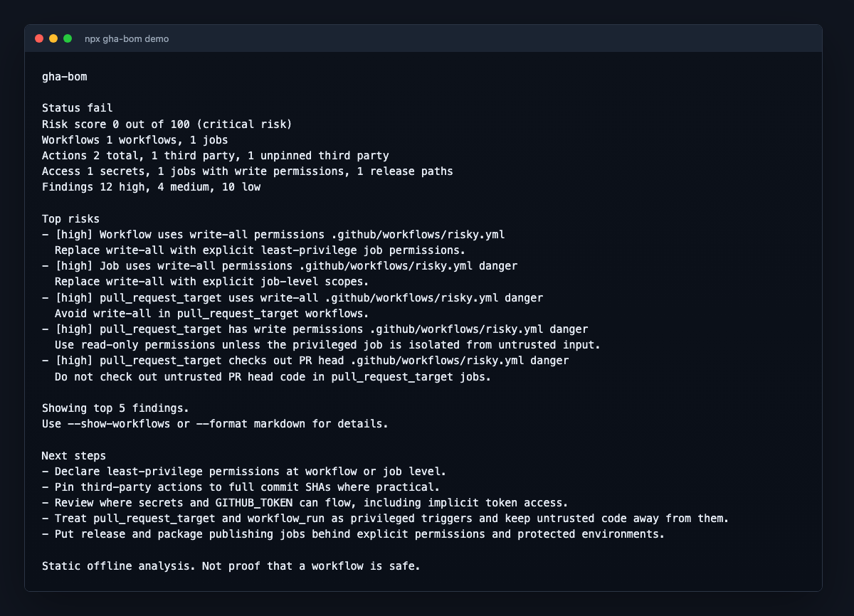Click 'pull_request_target has write permissions' finding
This screenshot has width=854, height=616.
point(315,329)
